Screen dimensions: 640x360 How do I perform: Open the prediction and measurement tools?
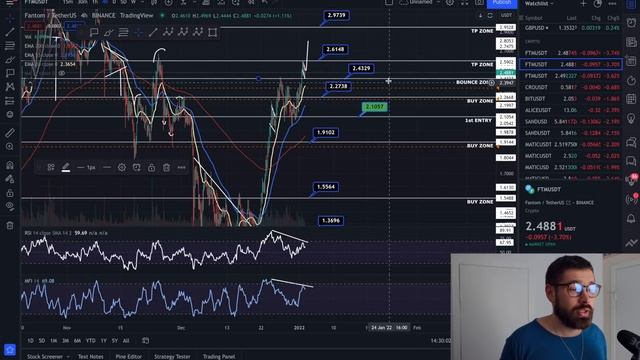10,101
